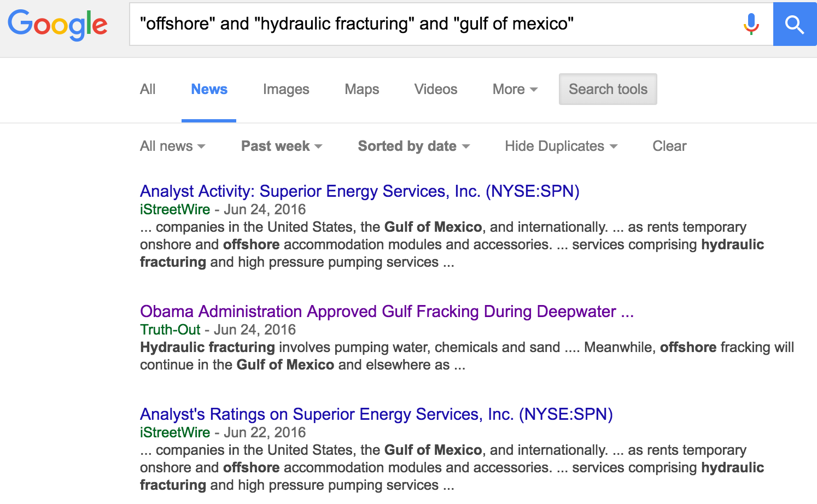Click the blue magnifier search button

tap(795, 24)
